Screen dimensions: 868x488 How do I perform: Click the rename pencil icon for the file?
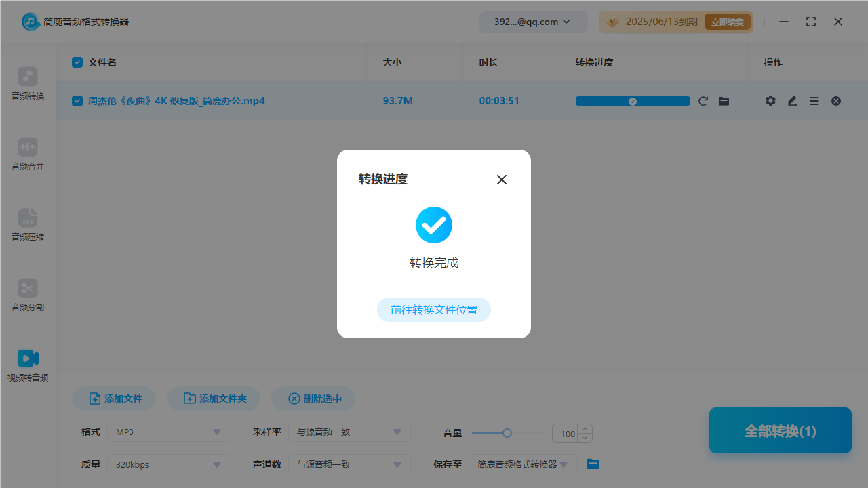[792, 100]
